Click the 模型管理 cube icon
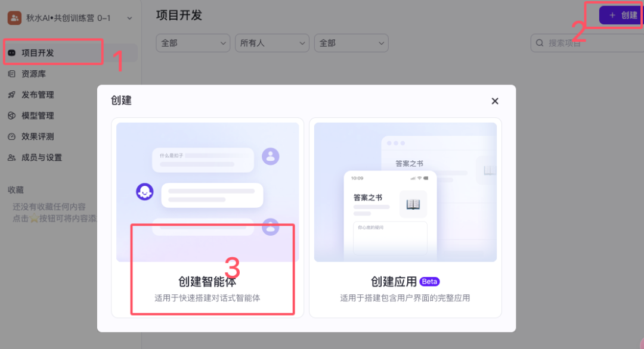 pos(11,116)
